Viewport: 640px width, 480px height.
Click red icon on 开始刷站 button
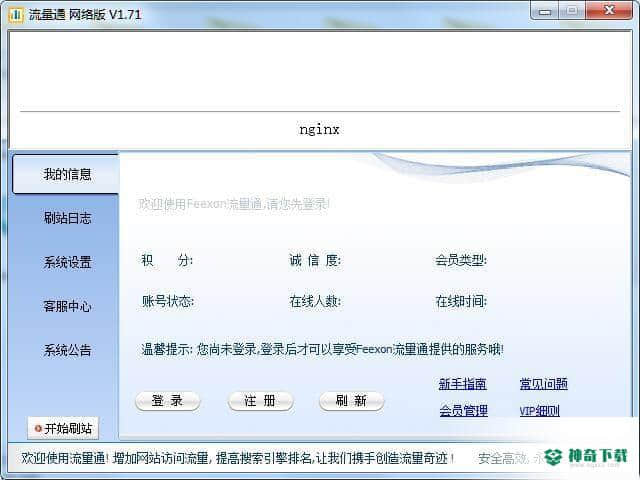click(38, 428)
